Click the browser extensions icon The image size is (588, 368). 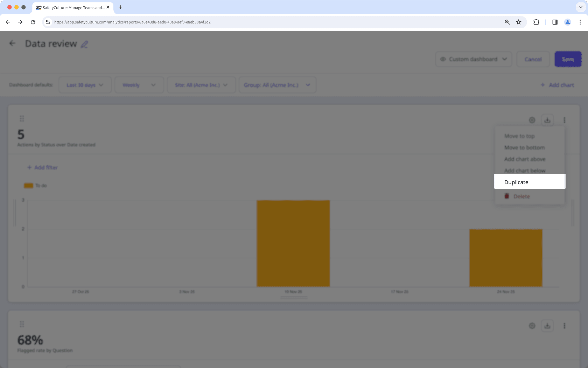pos(536,22)
